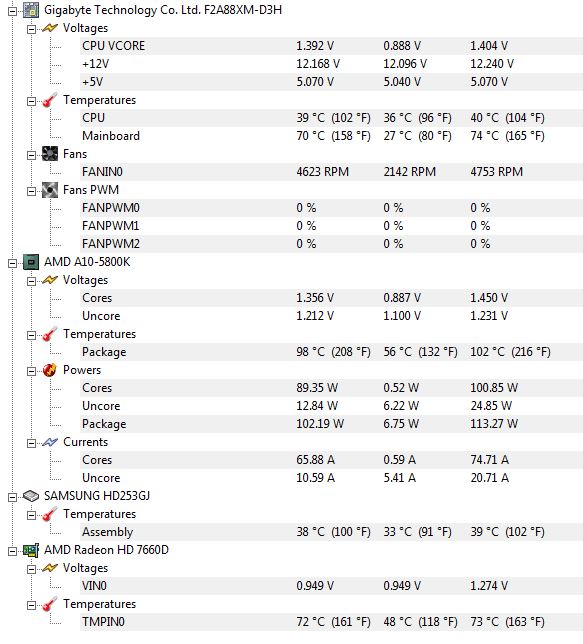Click the flame Powers icon under AMD A10-5800K
Viewport: 583px width, 644px height.
pyautogui.click(x=50, y=370)
